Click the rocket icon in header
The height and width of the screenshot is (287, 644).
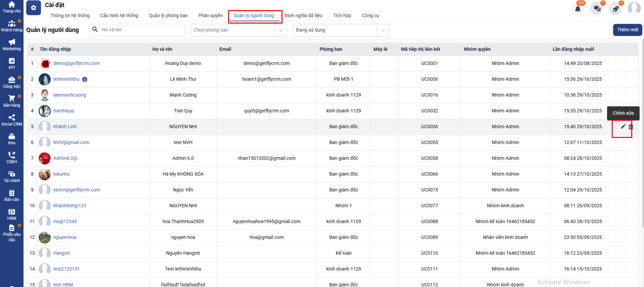click(616, 8)
